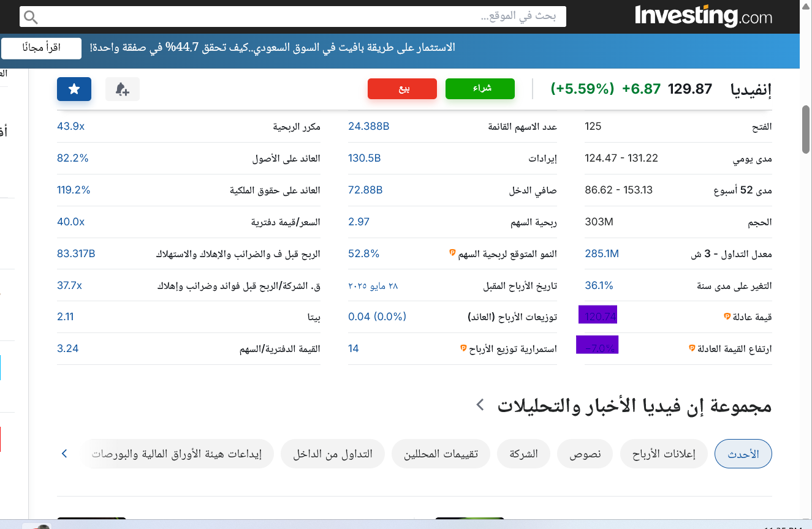
Task: Click the إنفيديا stock name in header
Action: (x=751, y=89)
